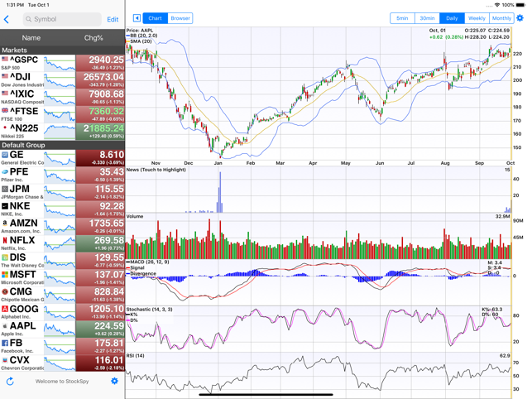This screenshot has width=532, height=399.
Task: Tap the 1735.65 price cell
Action: click(100, 227)
